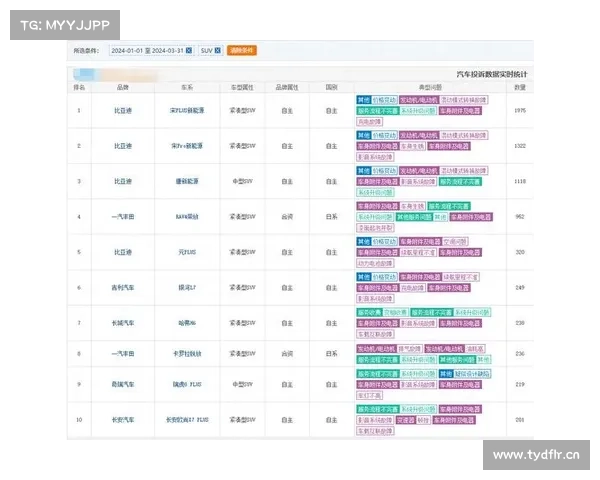Open 长城汽车 brand link
This screenshot has height=480, width=600.
(123, 323)
